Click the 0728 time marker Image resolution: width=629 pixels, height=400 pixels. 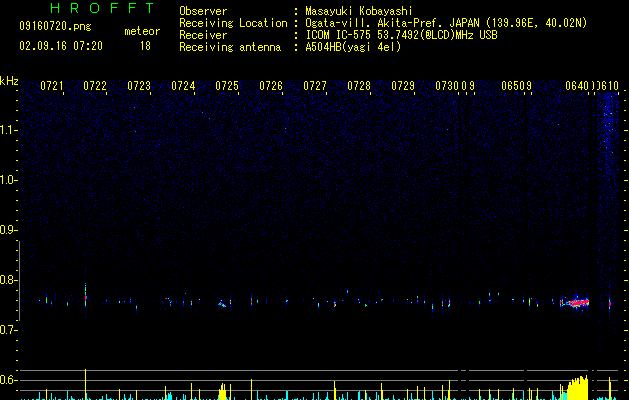tap(359, 86)
